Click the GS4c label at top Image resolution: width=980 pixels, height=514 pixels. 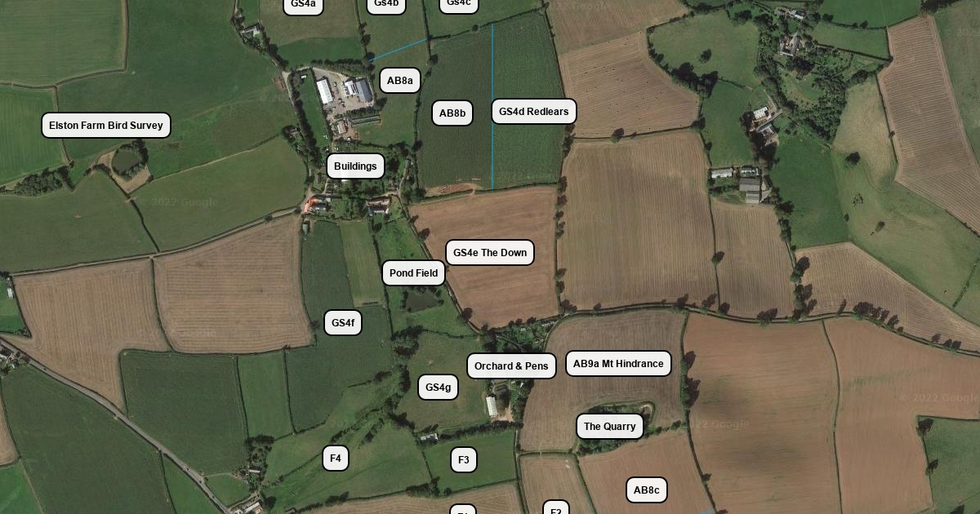(x=459, y=4)
